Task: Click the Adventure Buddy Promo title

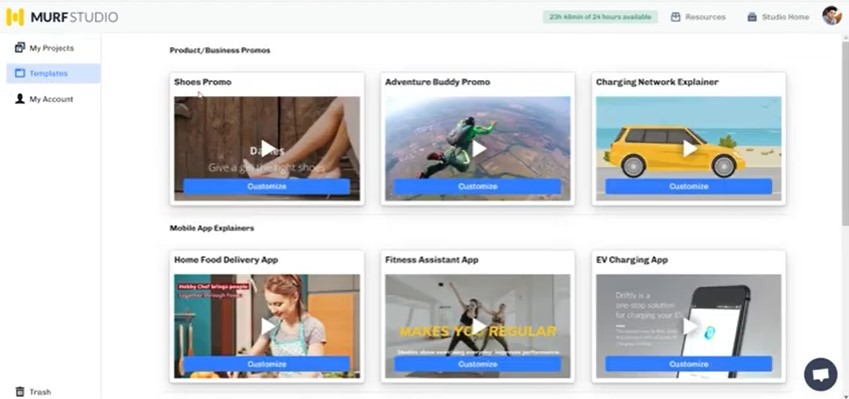Action: pyautogui.click(x=437, y=82)
